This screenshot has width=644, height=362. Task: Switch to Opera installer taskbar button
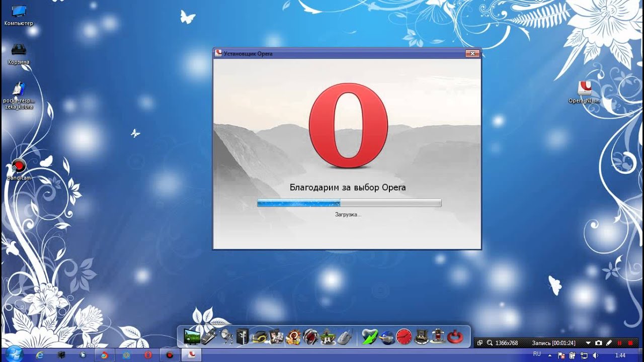point(191,355)
